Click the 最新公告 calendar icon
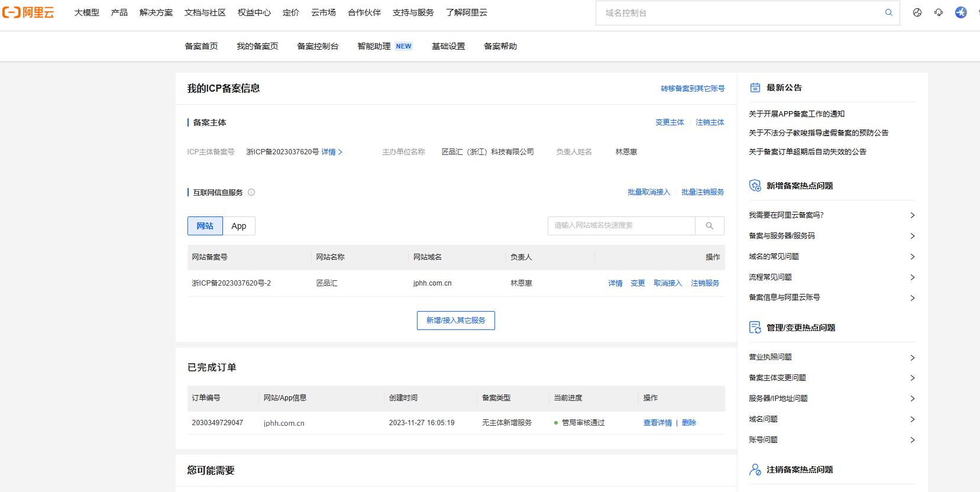The height and width of the screenshot is (492, 980). [755, 88]
